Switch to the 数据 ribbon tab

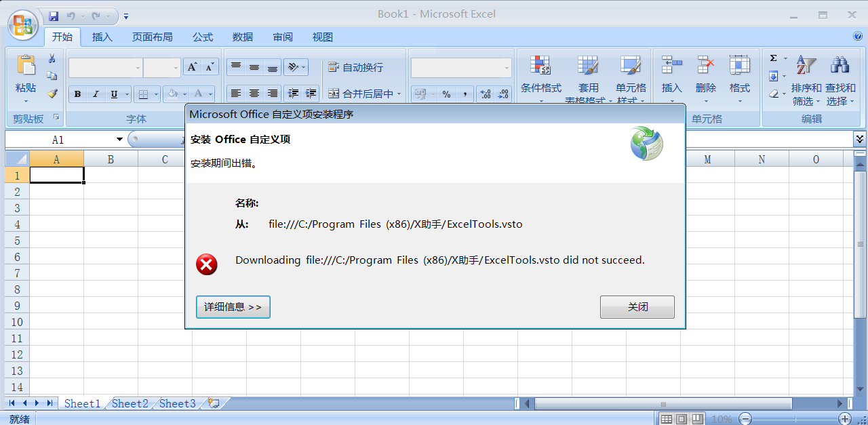tap(243, 37)
